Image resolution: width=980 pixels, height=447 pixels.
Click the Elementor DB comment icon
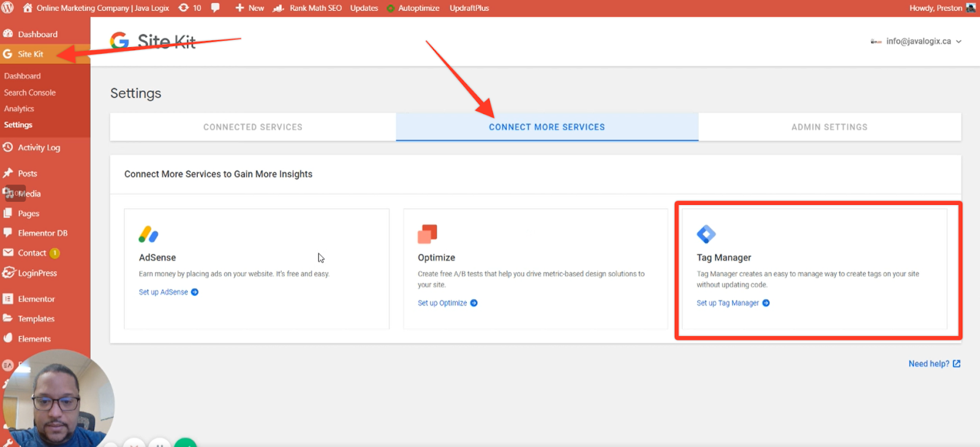8,232
